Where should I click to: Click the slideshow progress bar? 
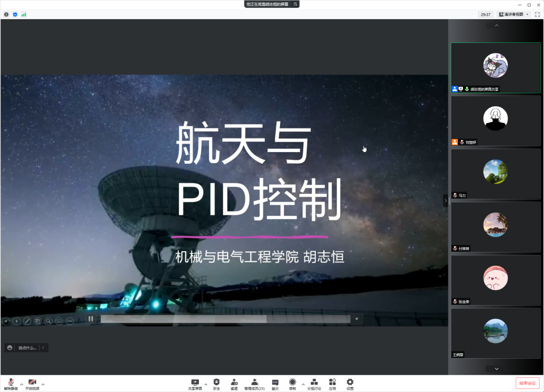225,319
